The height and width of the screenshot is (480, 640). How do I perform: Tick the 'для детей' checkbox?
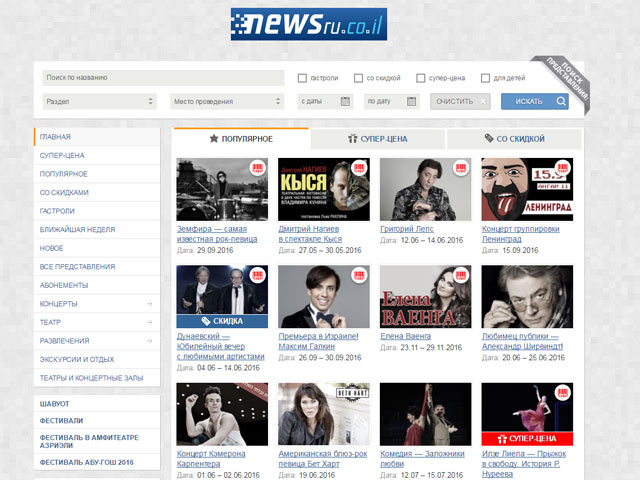(x=485, y=77)
